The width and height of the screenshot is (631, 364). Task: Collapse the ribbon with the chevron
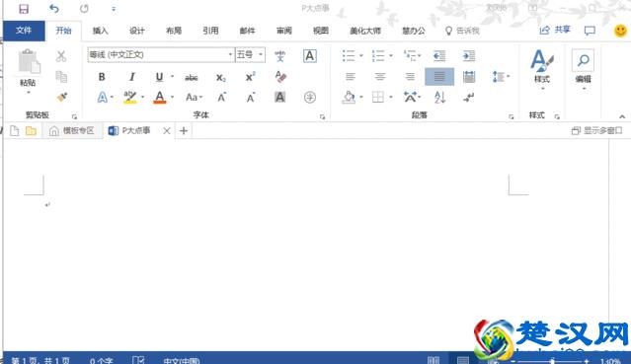pyautogui.click(x=622, y=116)
